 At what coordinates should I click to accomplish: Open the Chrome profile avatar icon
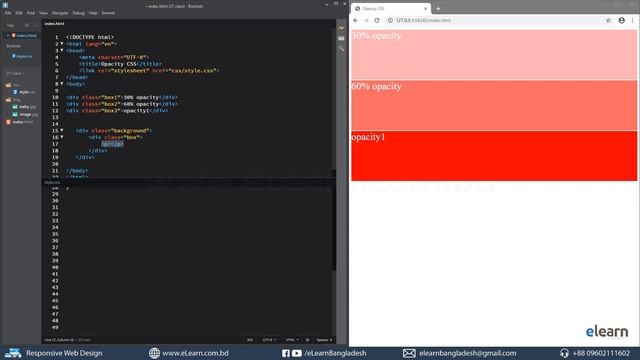[x=621, y=20]
